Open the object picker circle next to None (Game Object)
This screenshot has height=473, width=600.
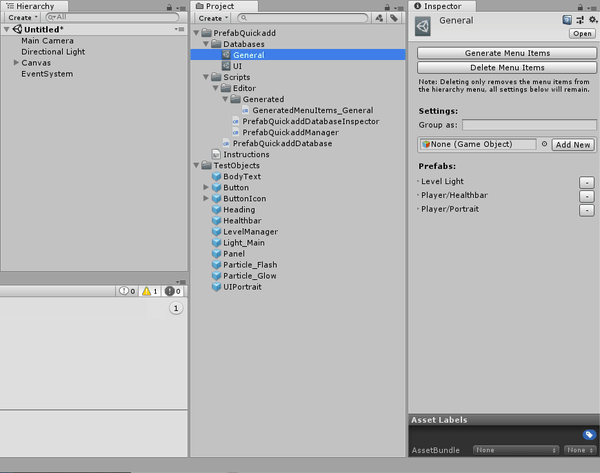point(544,144)
